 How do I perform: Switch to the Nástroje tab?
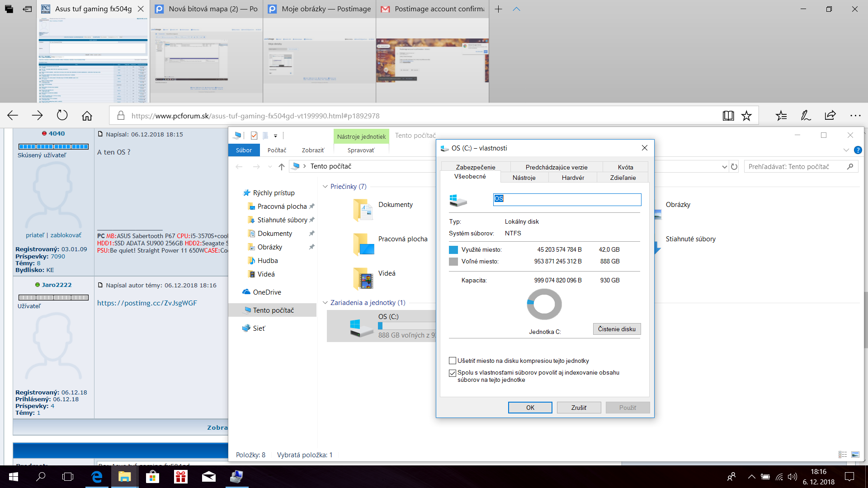pyautogui.click(x=524, y=178)
